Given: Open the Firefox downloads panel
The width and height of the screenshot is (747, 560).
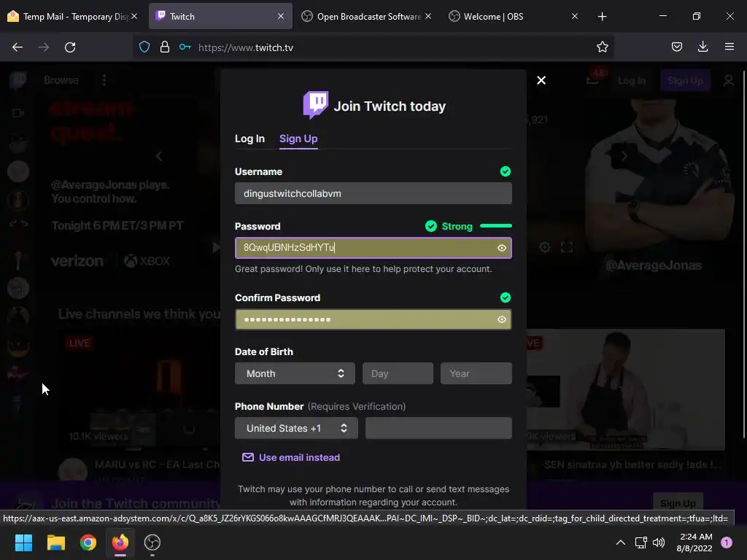Looking at the screenshot, I should pyautogui.click(x=703, y=47).
